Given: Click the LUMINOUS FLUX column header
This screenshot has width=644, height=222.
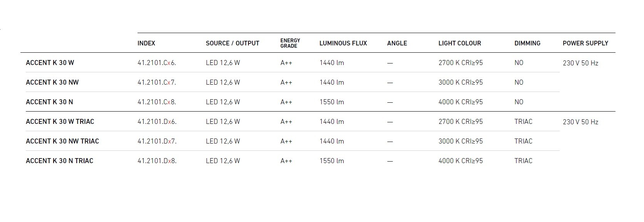Looking at the screenshot, I should coord(343,43).
